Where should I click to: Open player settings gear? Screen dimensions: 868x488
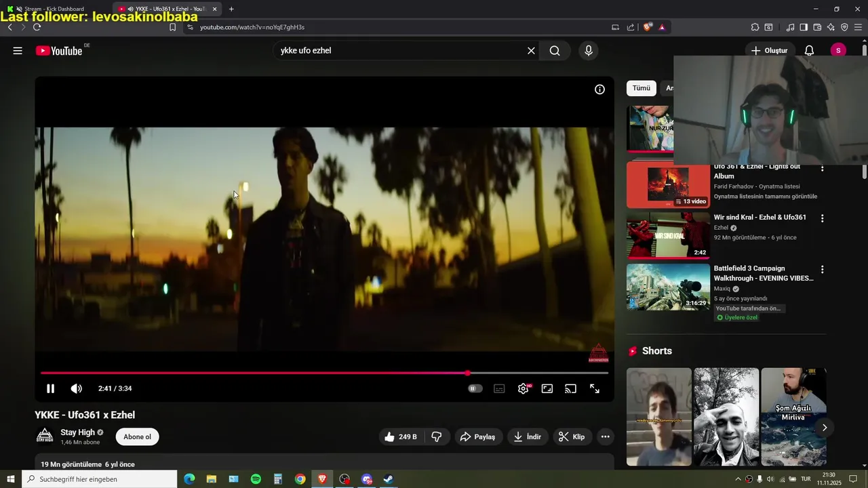pyautogui.click(x=524, y=388)
